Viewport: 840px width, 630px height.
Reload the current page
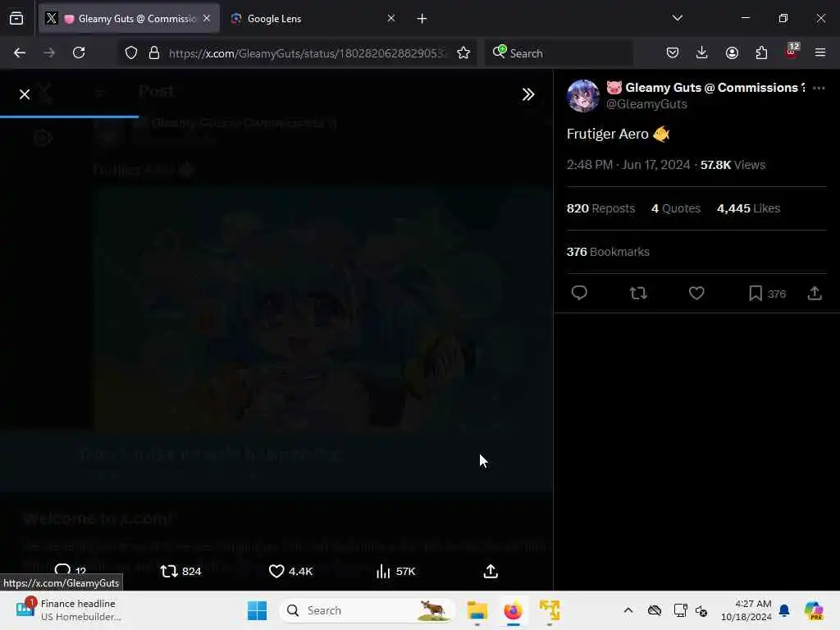79,52
